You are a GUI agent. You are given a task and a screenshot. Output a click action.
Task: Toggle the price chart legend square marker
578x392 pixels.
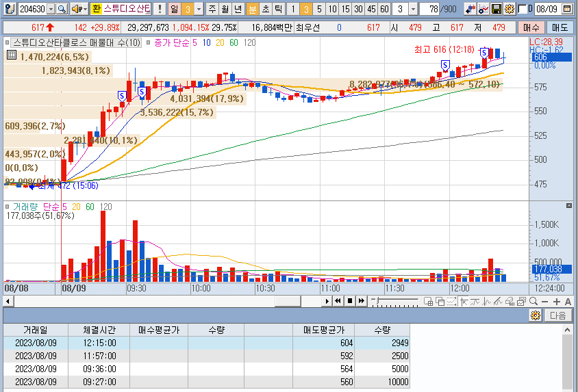[x=7, y=42]
